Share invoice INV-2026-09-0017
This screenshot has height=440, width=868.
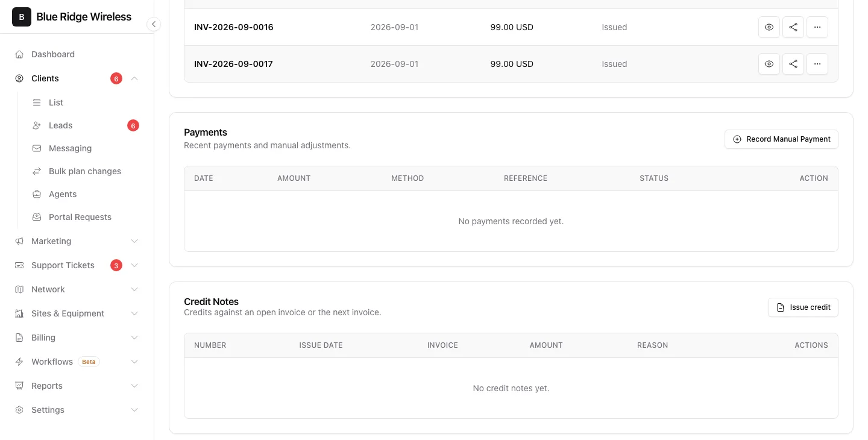pyautogui.click(x=793, y=64)
